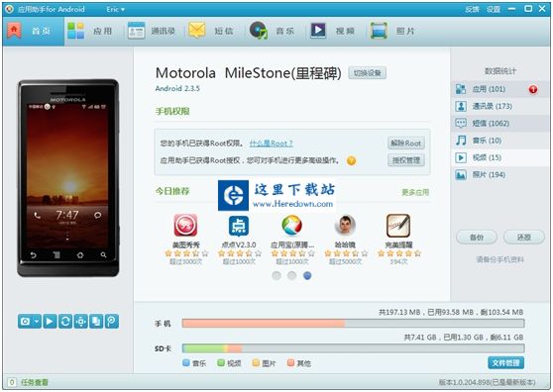This screenshot has width=553, height=392.
Task: Open the 应用 apps tab
Action: [90, 31]
